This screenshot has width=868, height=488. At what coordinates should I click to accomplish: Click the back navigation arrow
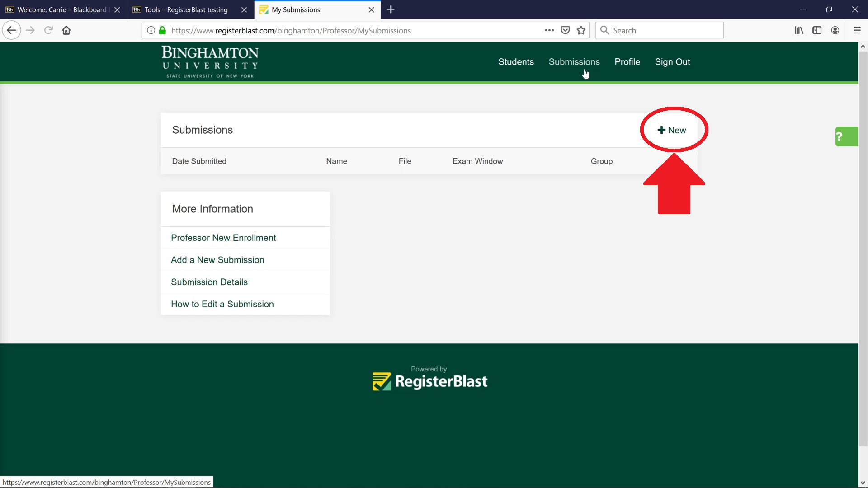pos(11,30)
